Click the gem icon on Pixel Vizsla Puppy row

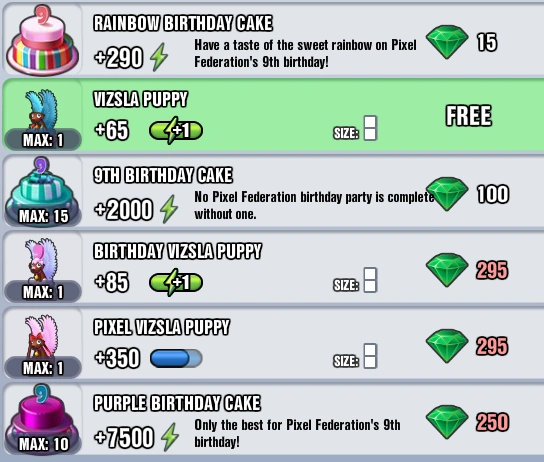coord(447,346)
